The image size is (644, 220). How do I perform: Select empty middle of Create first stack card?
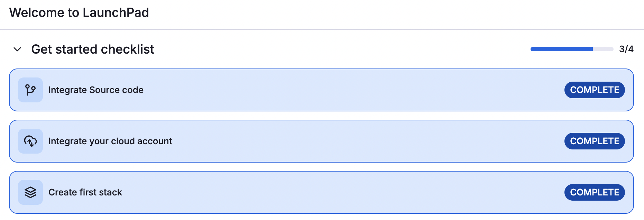[346, 192]
